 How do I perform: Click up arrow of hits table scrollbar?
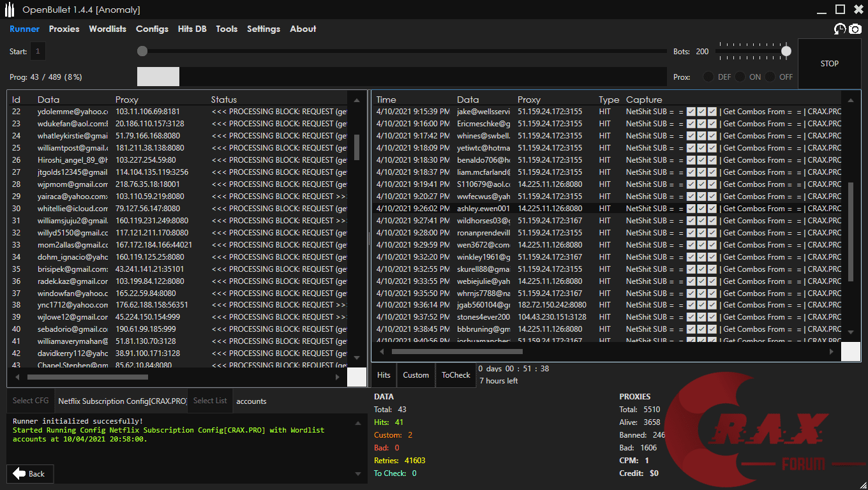pyautogui.click(x=850, y=100)
